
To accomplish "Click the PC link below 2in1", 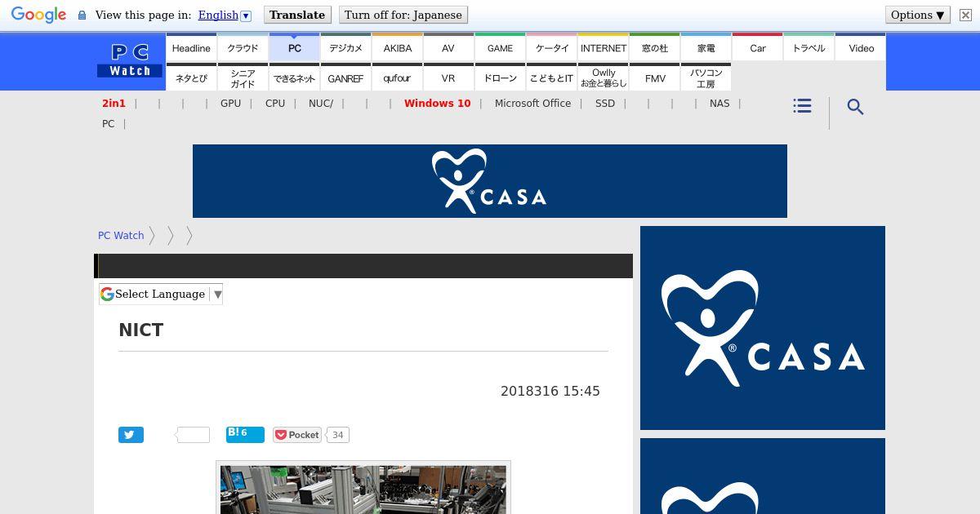I will [x=108, y=124].
